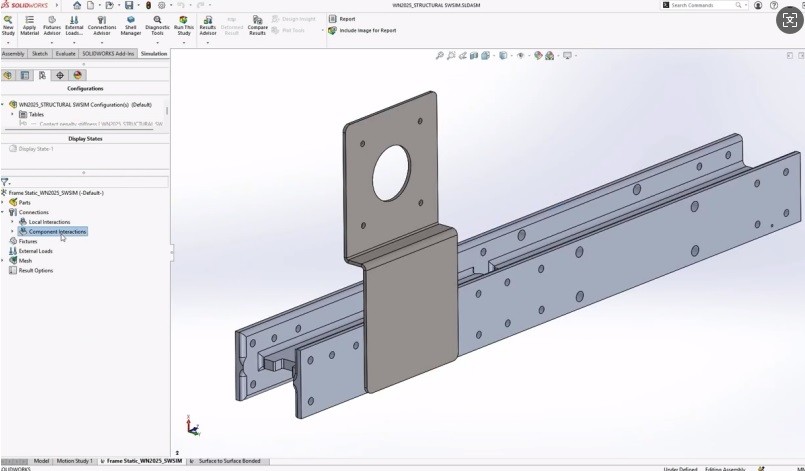Toggle Section View

point(474,55)
